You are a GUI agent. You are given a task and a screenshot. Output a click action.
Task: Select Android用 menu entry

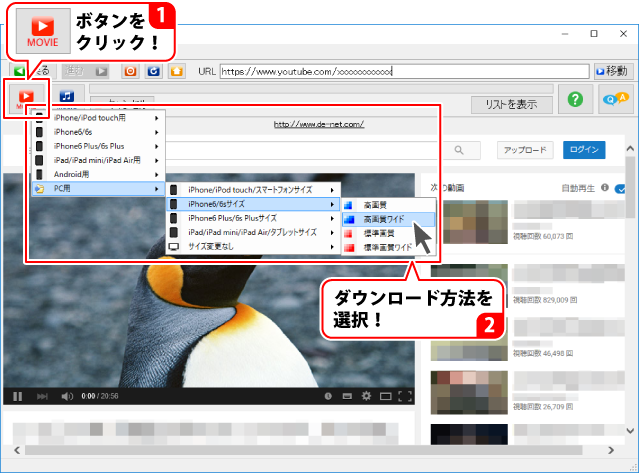pos(98,174)
